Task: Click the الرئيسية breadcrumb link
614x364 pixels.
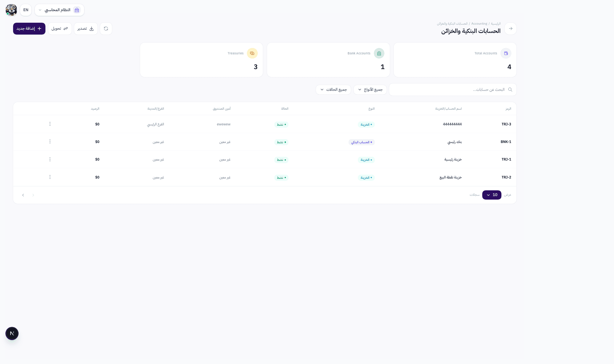Action: (x=496, y=24)
